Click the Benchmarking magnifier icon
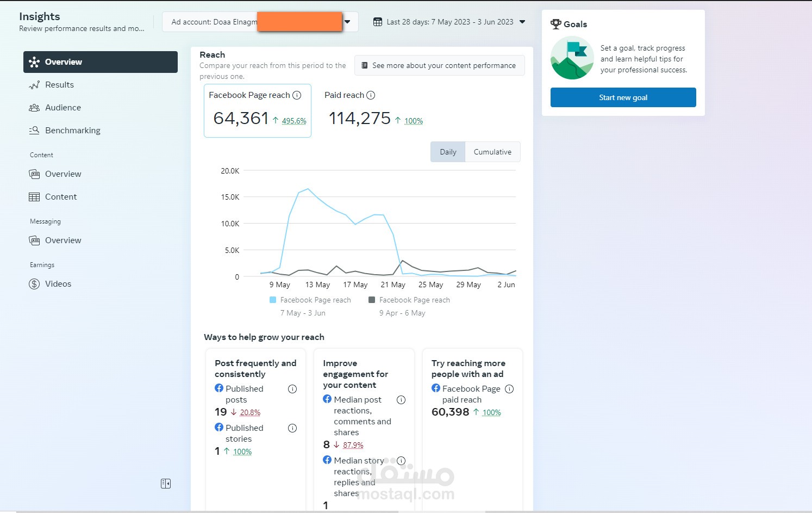 34,131
